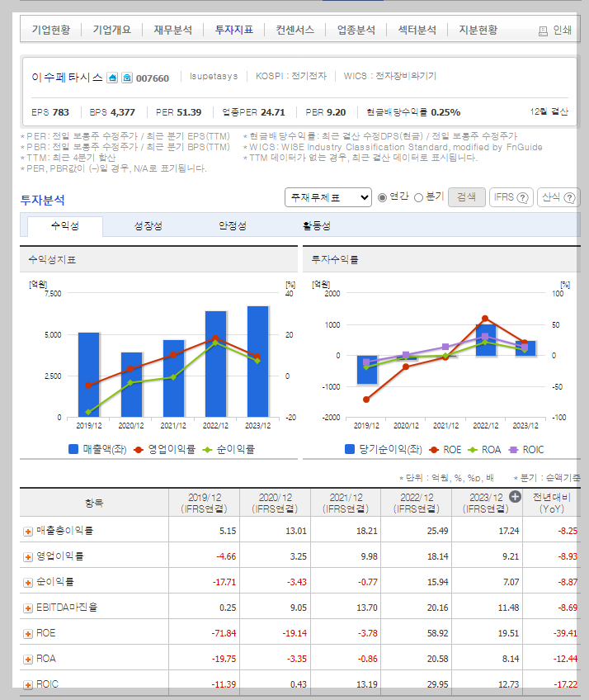Click 순이익률 green legend marker
589x700 pixels.
click(207, 450)
